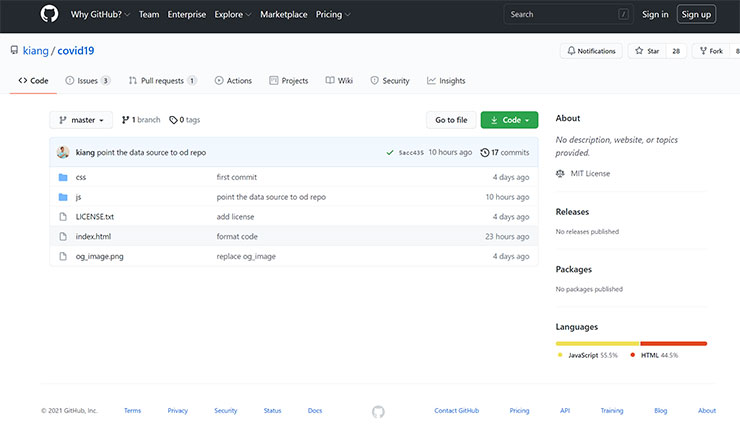Screen dimensions: 740x428
Task: Click the green commit status checkmark
Action: [x=389, y=152]
